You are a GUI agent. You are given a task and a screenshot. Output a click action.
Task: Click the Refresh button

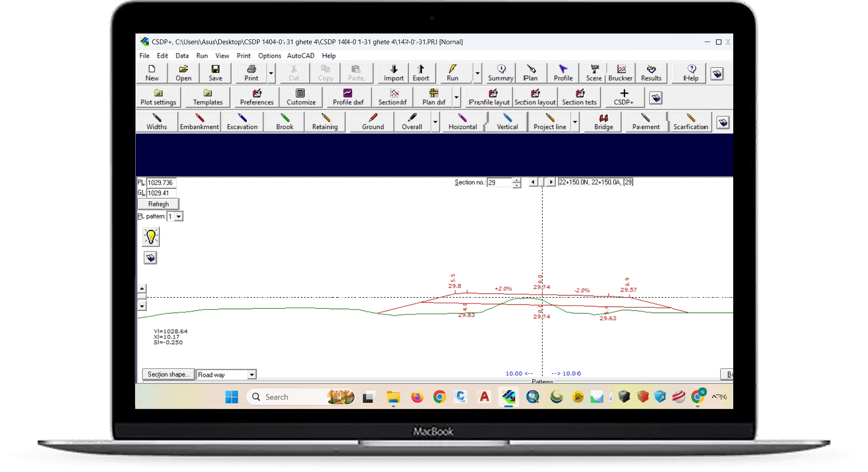point(158,204)
